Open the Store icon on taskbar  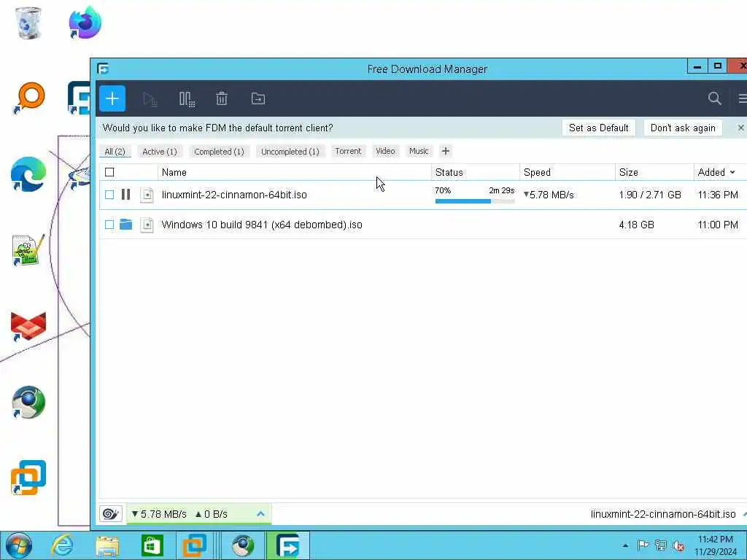pos(152,545)
